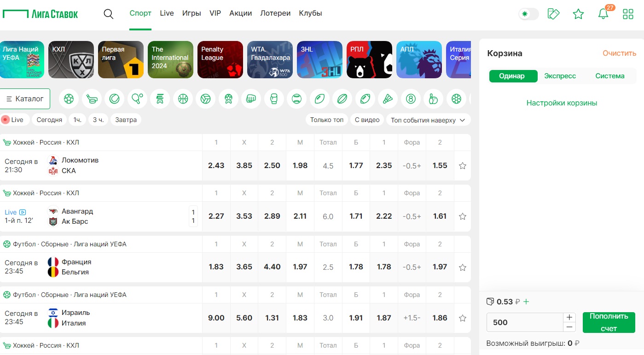Open the Акции menu item
The width and height of the screenshot is (644, 355).
pyautogui.click(x=241, y=13)
